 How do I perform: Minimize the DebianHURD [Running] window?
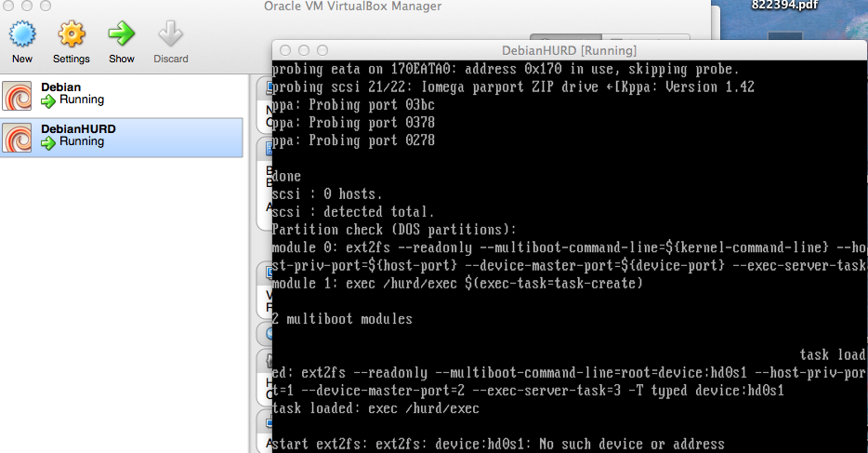303,50
